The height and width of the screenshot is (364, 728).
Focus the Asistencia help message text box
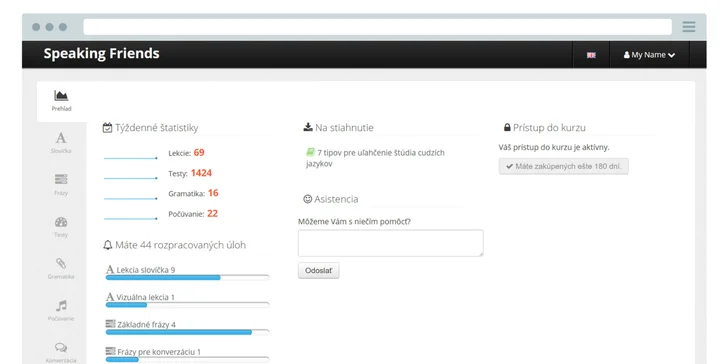click(390, 243)
